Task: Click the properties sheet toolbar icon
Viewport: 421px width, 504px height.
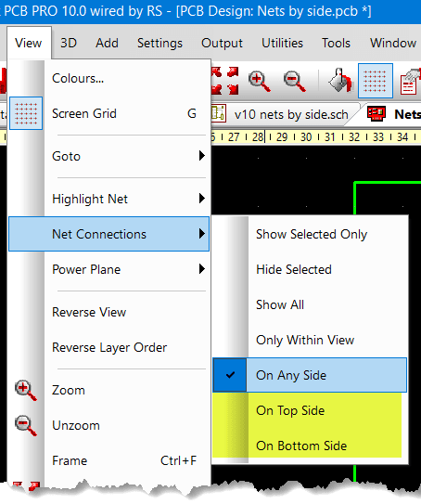Action: point(411,82)
